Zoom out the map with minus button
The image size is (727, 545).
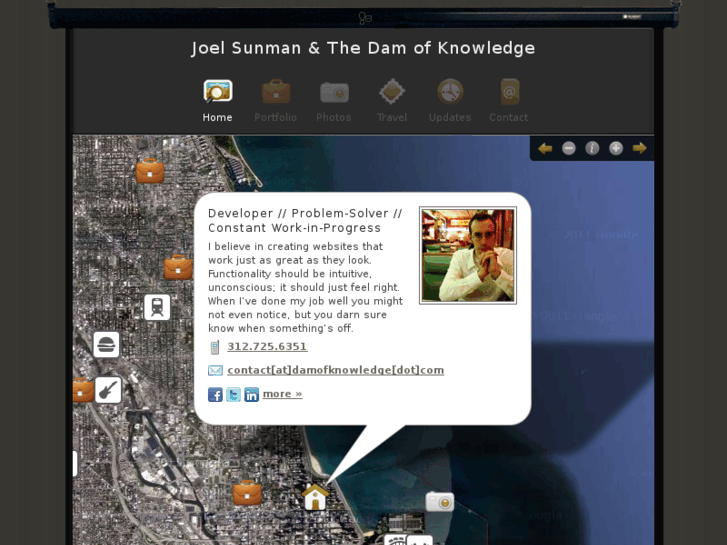(x=569, y=148)
